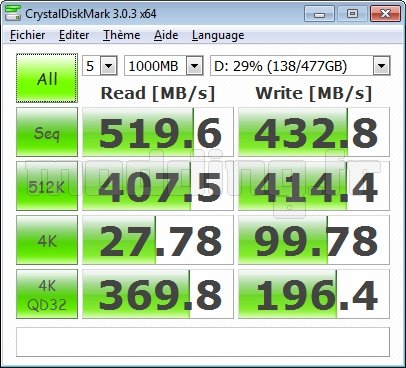Click the 4K QD32 read value 369.8
Viewport: 406px width, 368px height.
click(x=158, y=294)
